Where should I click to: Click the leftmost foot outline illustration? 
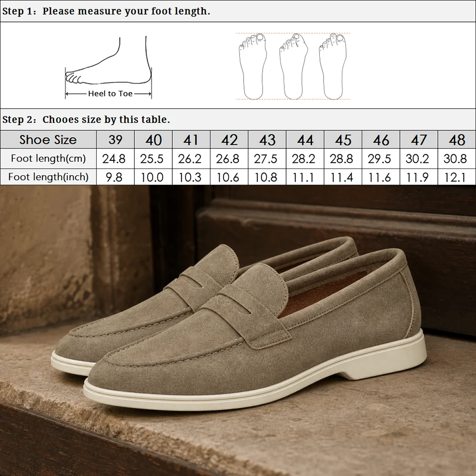coord(253,66)
